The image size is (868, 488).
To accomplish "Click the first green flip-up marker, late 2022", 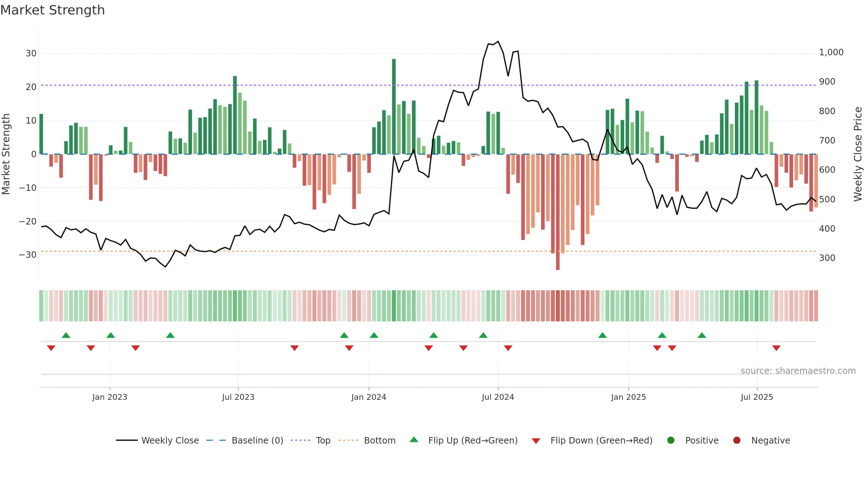I will pyautogui.click(x=66, y=335).
